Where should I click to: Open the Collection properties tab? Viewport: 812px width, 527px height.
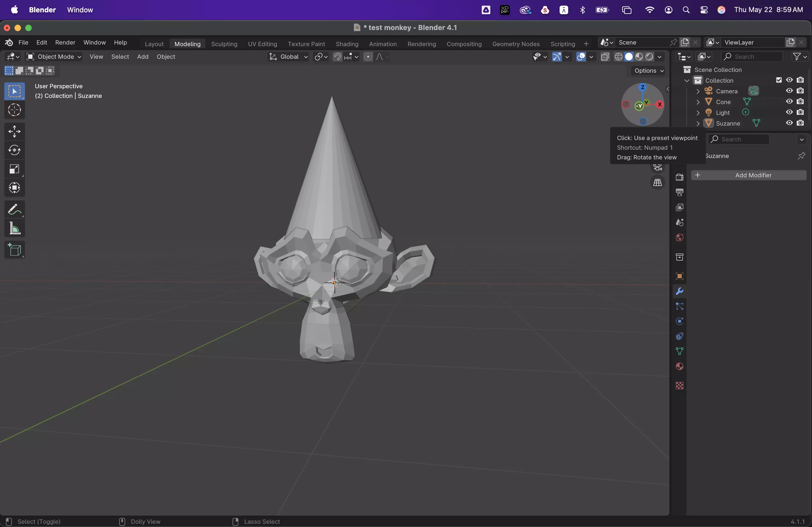tap(679, 257)
